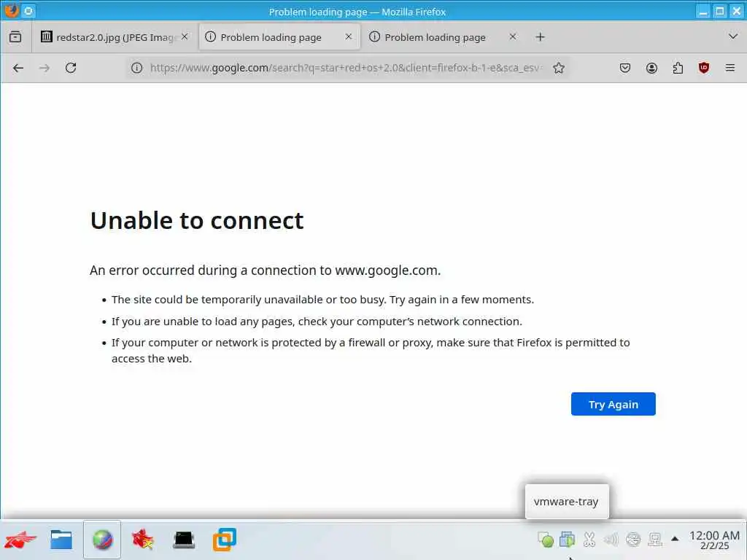747x560 pixels.
Task: Open the red star start menu
Action: point(20,540)
